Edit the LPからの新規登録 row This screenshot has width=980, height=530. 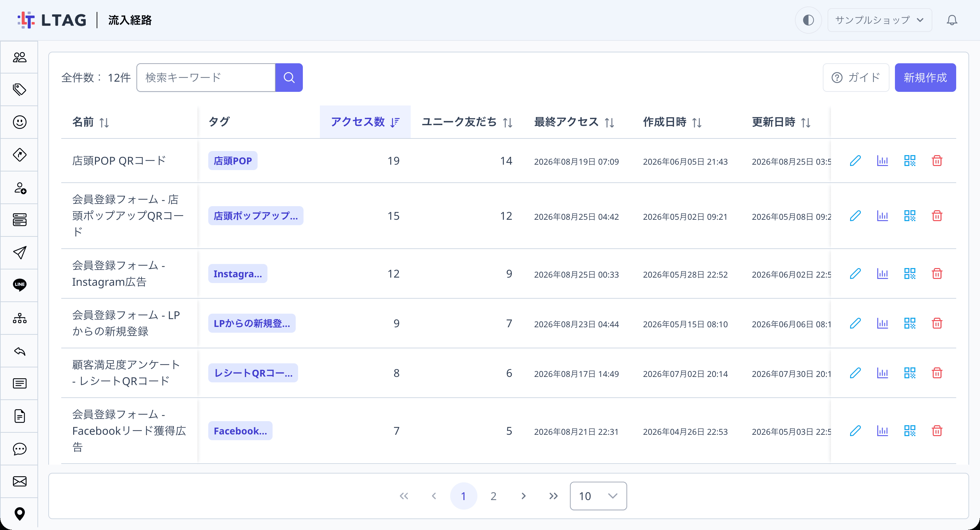(x=855, y=323)
